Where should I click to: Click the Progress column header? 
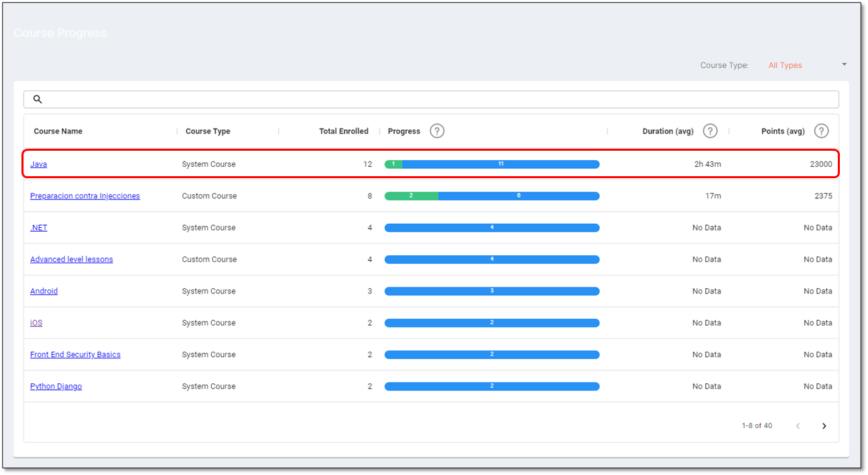(x=404, y=131)
